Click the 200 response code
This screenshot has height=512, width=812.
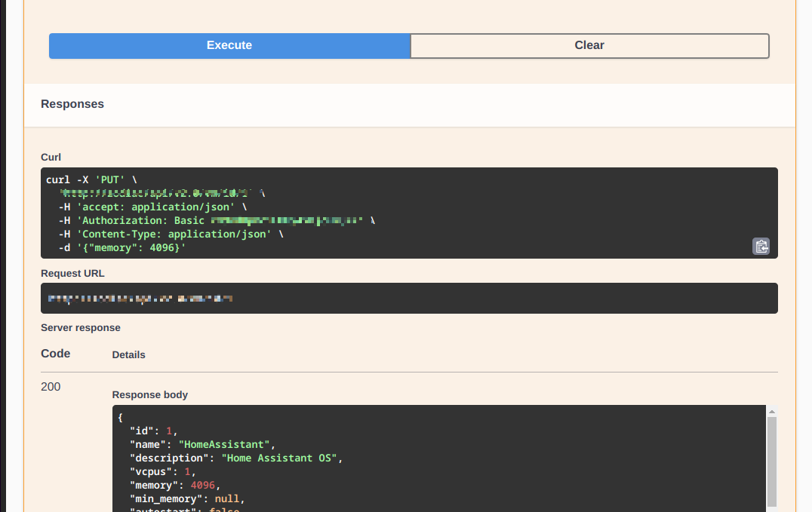tap(51, 387)
